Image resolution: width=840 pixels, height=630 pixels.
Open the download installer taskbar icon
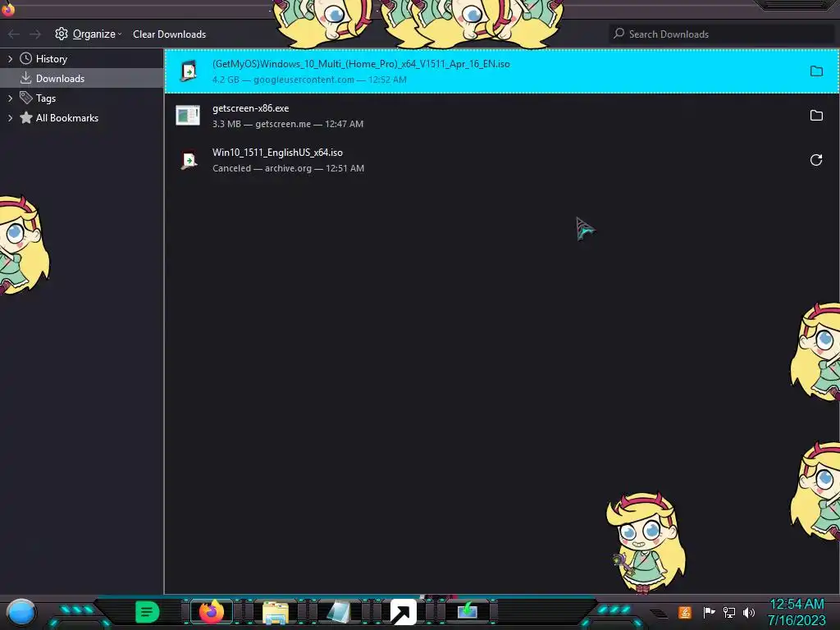pyautogui.click(x=467, y=611)
